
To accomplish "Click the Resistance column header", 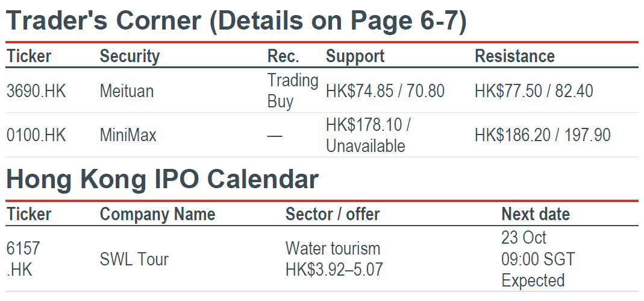I will [x=514, y=56].
